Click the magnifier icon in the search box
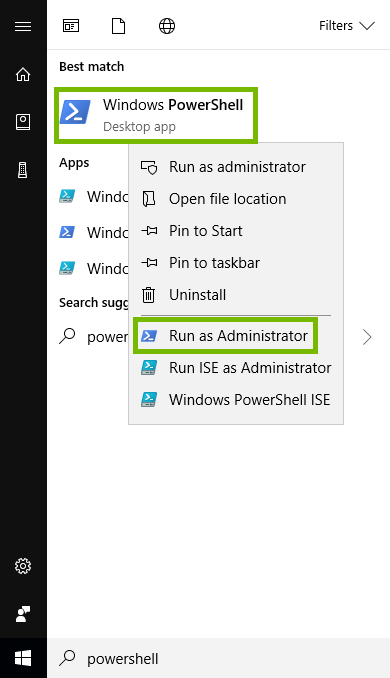 (x=67, y=658)
